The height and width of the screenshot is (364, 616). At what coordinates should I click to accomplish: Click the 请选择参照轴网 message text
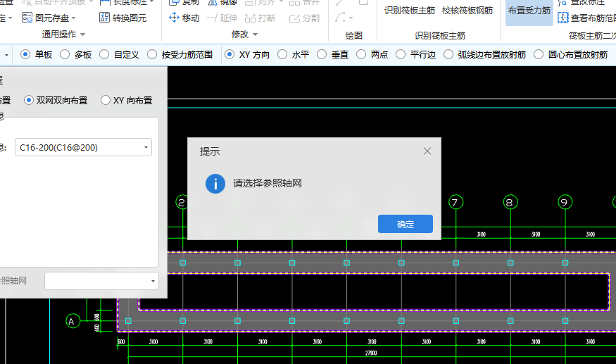point(267,183)
